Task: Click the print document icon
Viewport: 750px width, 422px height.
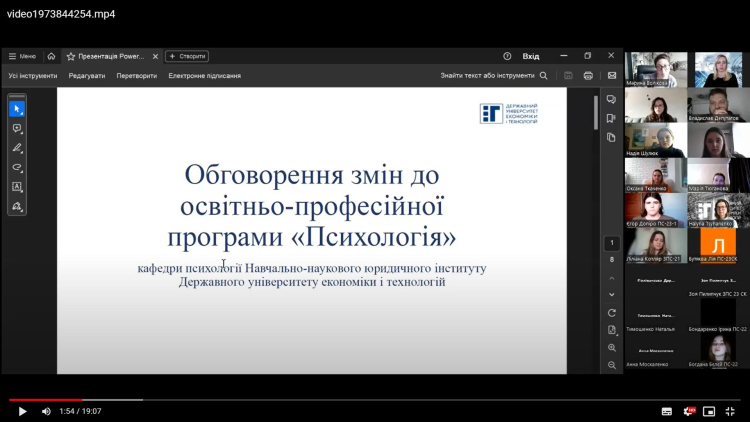Action: click(x=588, y=75)
